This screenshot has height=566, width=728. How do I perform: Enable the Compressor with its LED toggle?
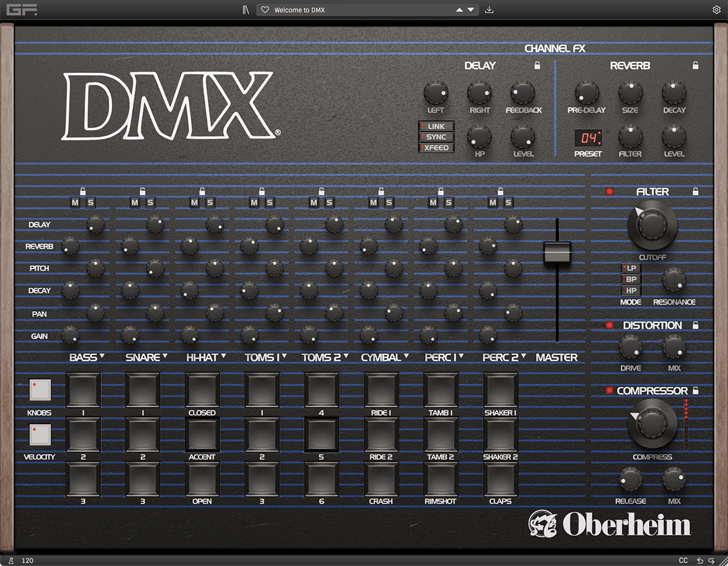(x=609, y=391)
